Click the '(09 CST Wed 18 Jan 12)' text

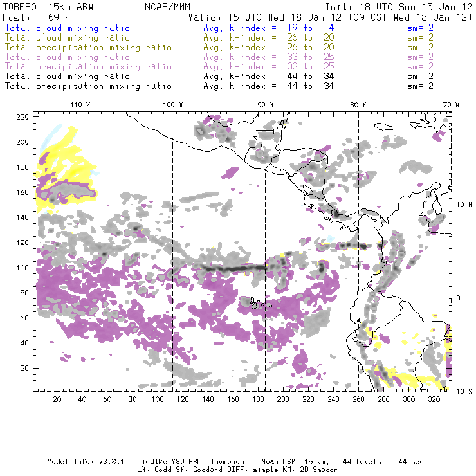click(410, 17)
